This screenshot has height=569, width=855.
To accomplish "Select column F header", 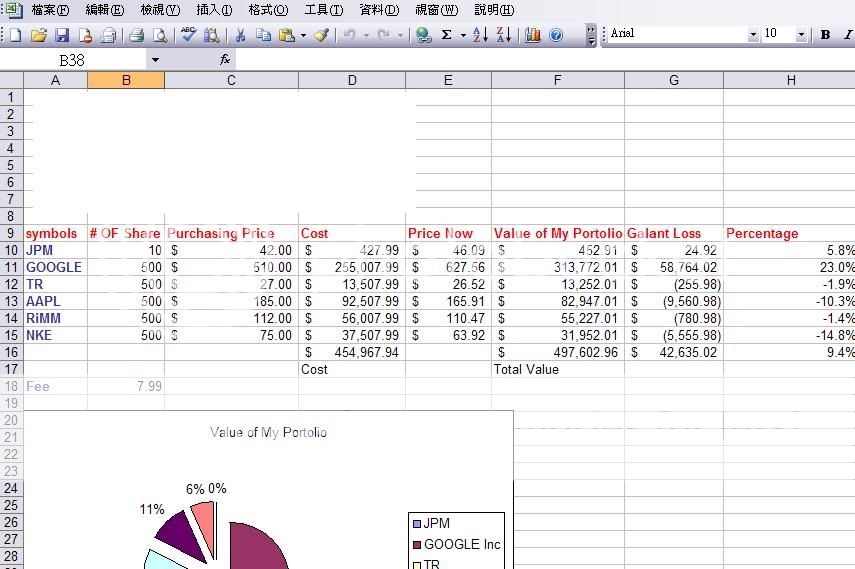I will pyautogui.click(x=557, y=80).
